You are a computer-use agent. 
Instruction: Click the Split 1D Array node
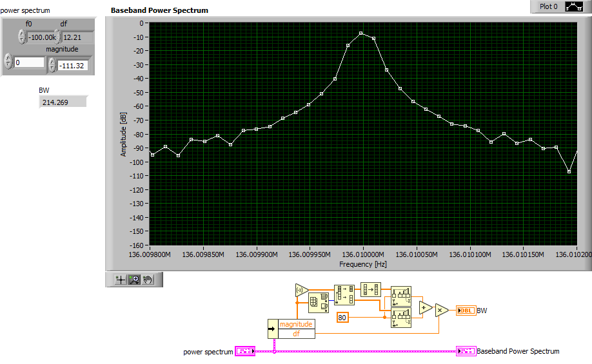tap(344, 295)
